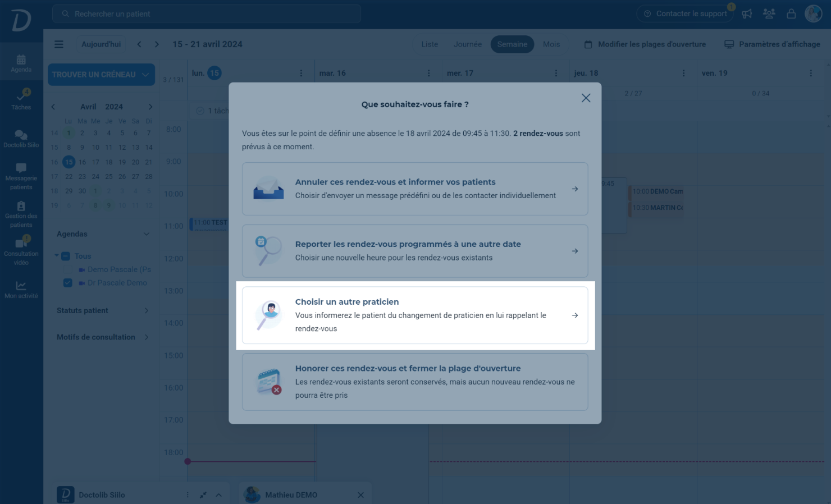Open the Tâches sidebar icon

pos(21,99)
